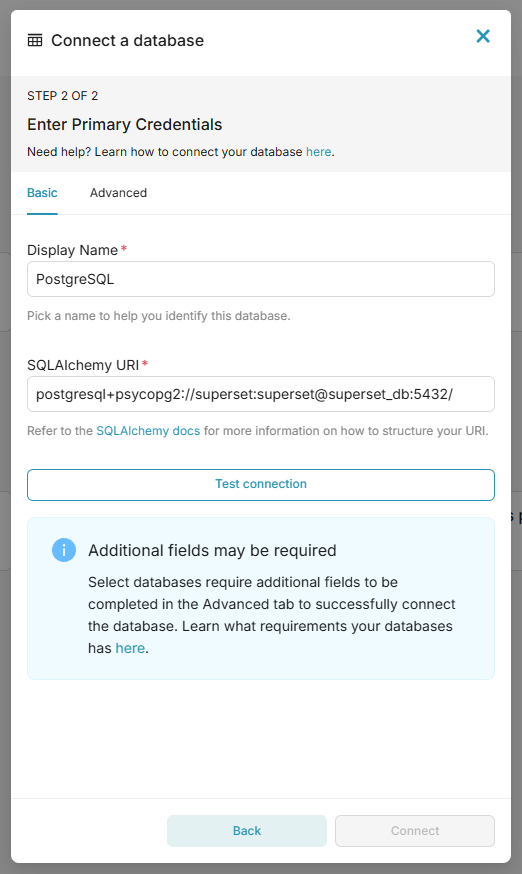Open the help link after 'connect your database'
The image size is (522, 874).
pyautogui.click(x=318, y=152)
